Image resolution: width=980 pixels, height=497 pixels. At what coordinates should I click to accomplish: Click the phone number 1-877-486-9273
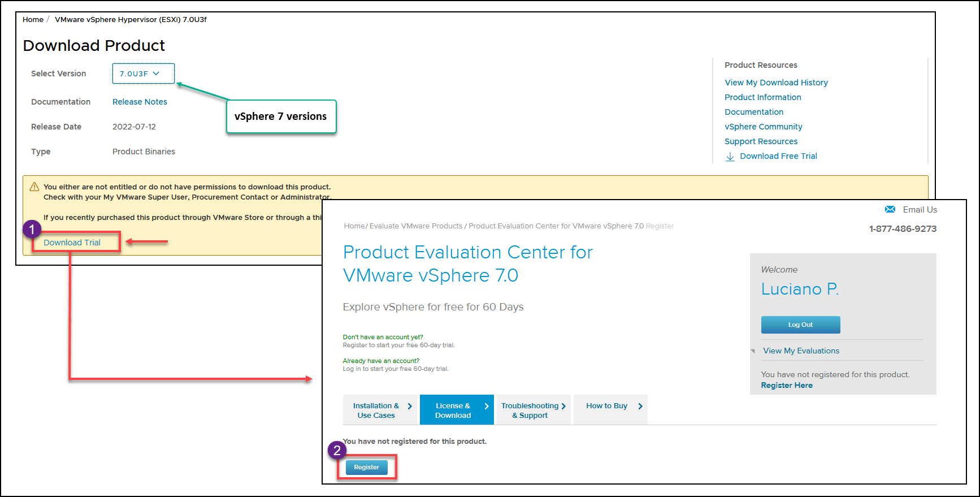903,229
